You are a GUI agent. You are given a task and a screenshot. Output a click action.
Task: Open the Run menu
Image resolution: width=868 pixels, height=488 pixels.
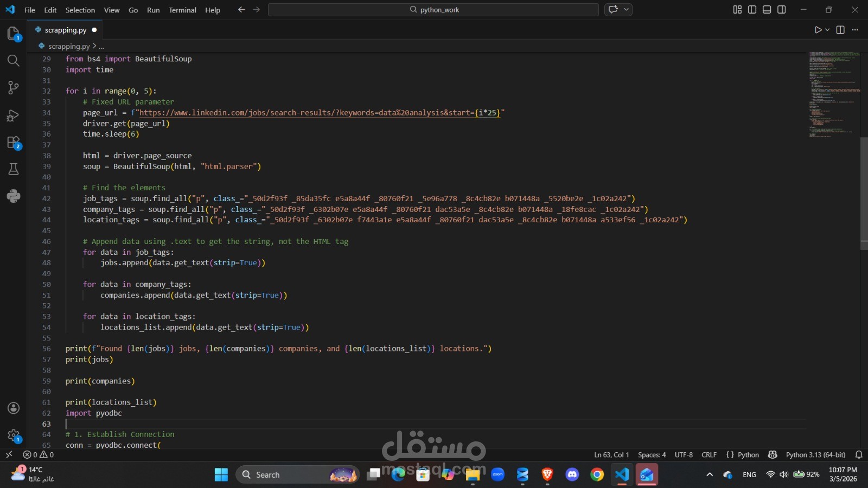click(154, 10)
